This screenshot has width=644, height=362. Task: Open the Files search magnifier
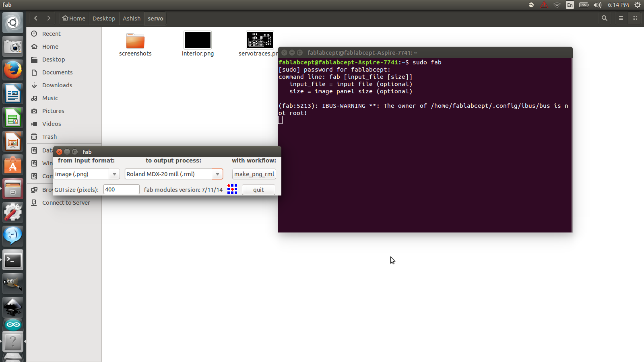(604, 18)
